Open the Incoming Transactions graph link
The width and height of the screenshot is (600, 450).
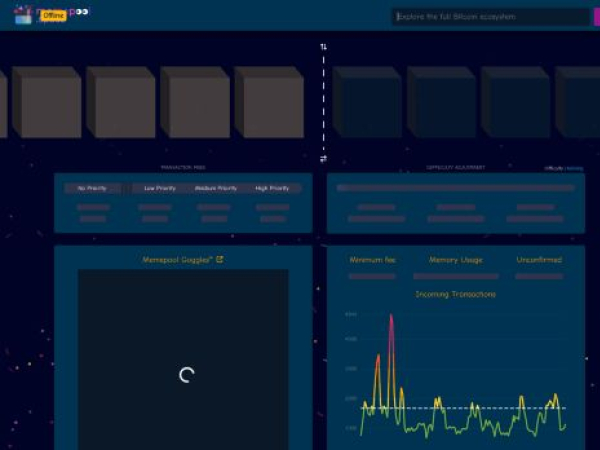tap(455, 294)
